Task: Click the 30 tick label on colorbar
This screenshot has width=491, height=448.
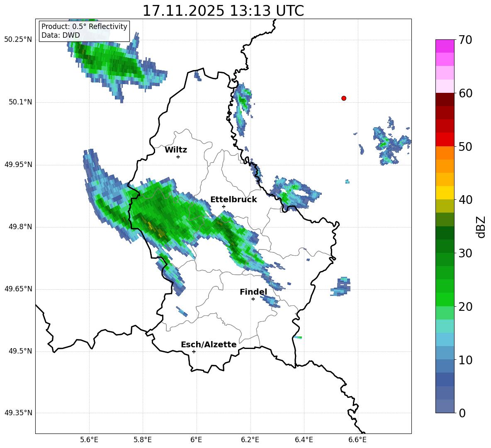Action: click(x=465, y=253)
